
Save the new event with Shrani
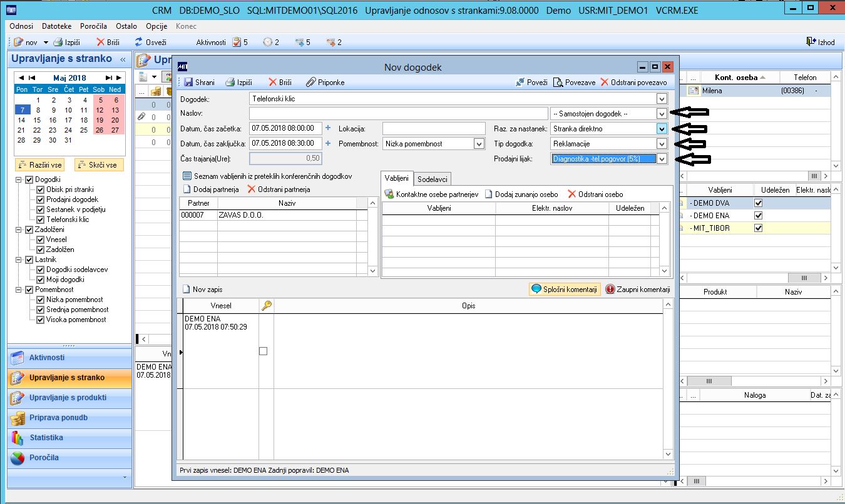[199, 82]
